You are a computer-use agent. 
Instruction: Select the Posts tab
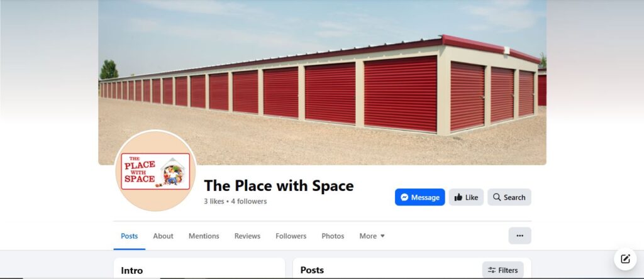tap(130, 236)
